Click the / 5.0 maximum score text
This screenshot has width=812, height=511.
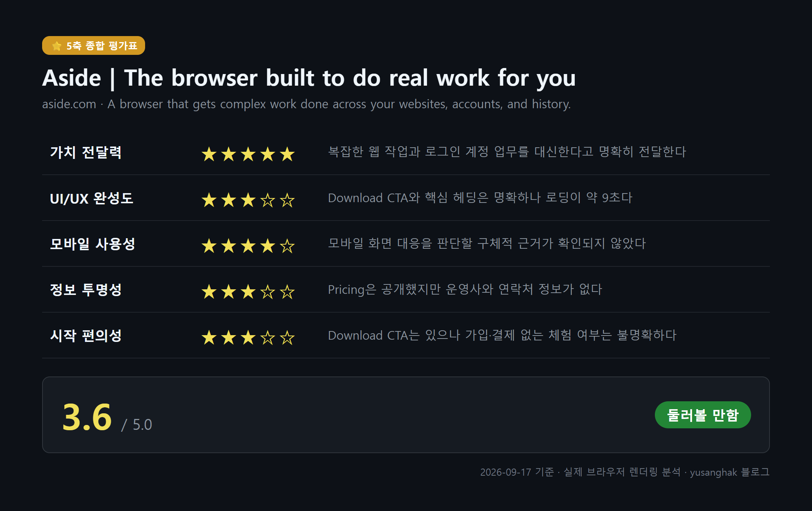click(136, 425)
